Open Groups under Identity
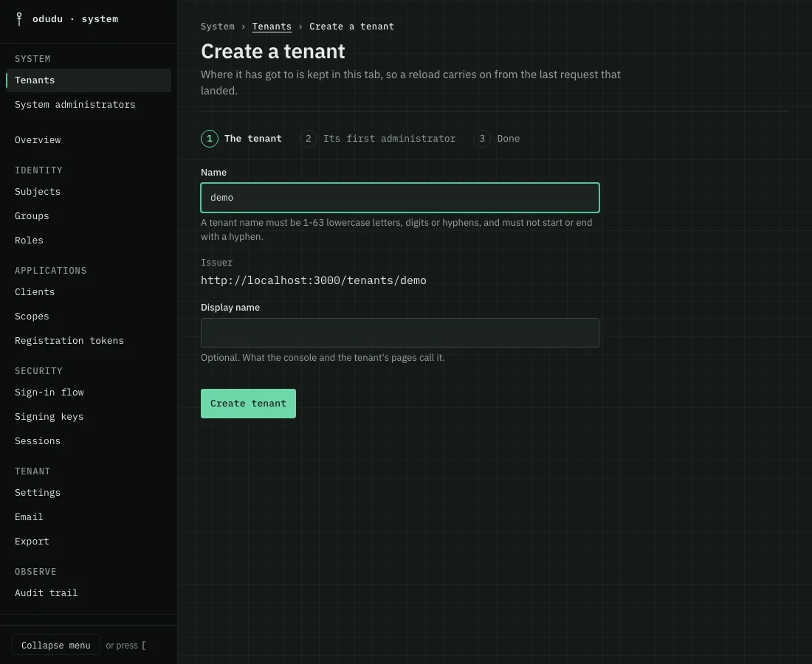 (x=89, y=216)
